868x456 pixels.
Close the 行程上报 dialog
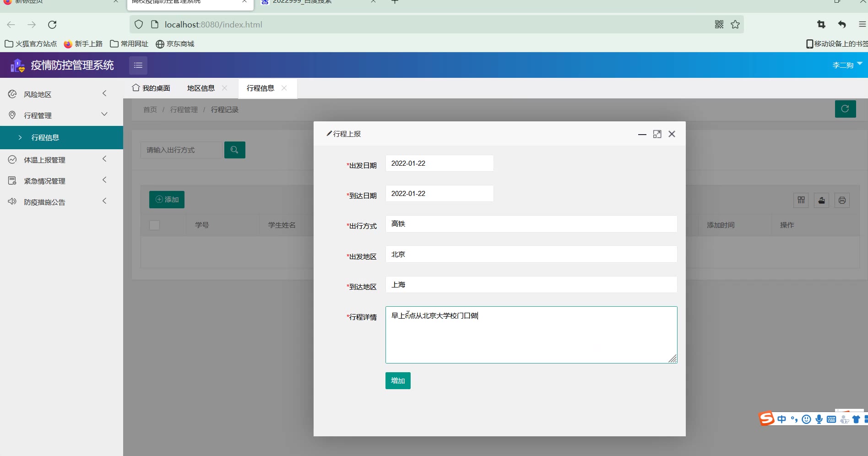click(672, 134)
